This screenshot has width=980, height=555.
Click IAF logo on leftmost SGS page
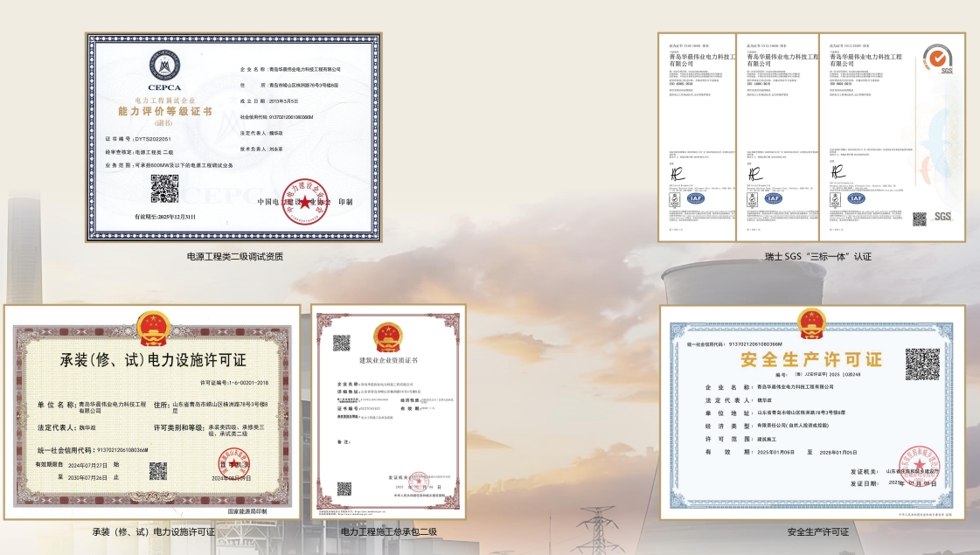696,198
